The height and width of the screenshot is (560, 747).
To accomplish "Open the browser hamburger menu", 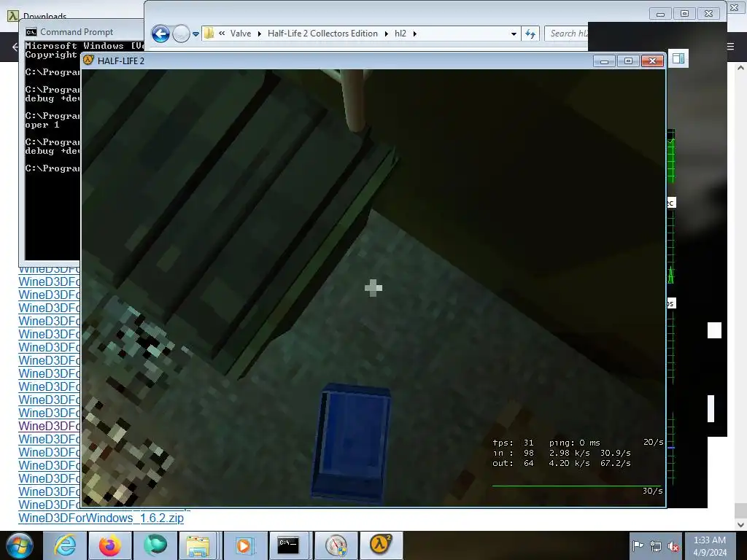I will pos(730,46).
